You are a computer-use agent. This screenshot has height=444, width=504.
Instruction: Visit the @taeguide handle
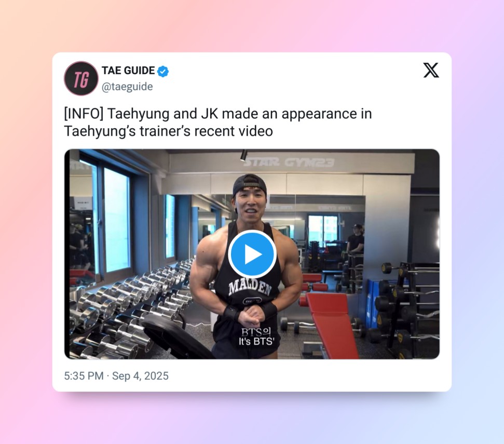[127, 87]
